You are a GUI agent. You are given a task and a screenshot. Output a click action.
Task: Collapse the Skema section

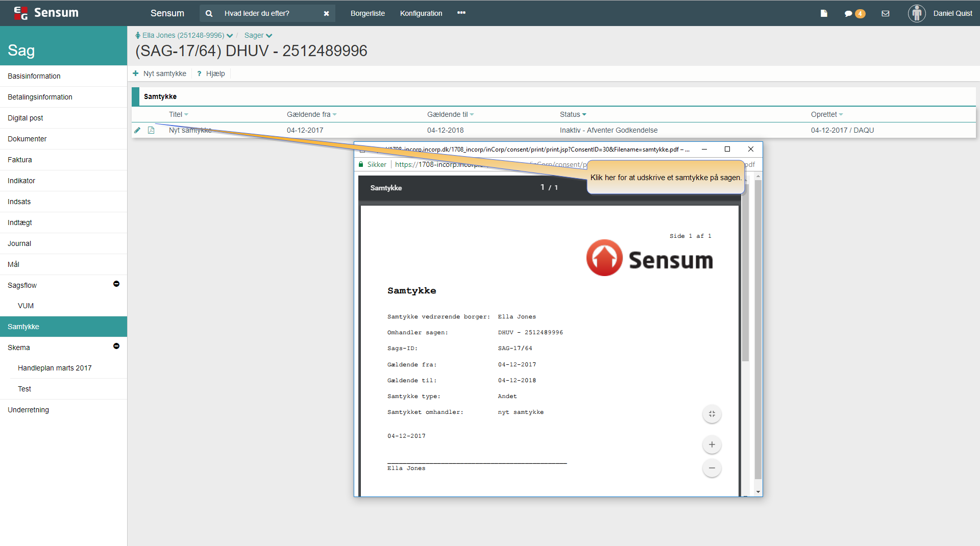click(x=116, y=346)
